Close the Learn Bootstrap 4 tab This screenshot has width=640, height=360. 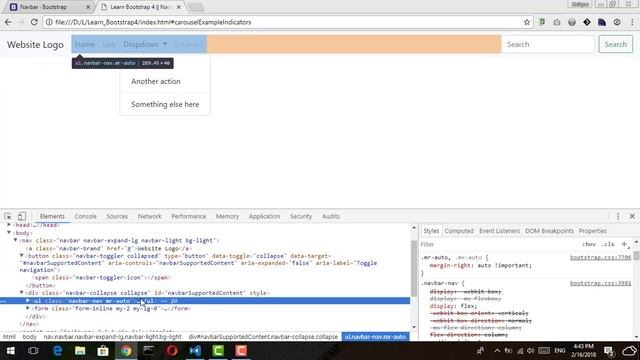tap(179, 7)
